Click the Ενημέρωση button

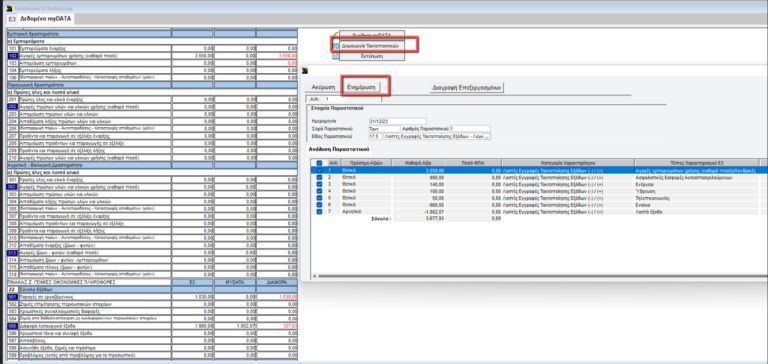tap(361, 87)
